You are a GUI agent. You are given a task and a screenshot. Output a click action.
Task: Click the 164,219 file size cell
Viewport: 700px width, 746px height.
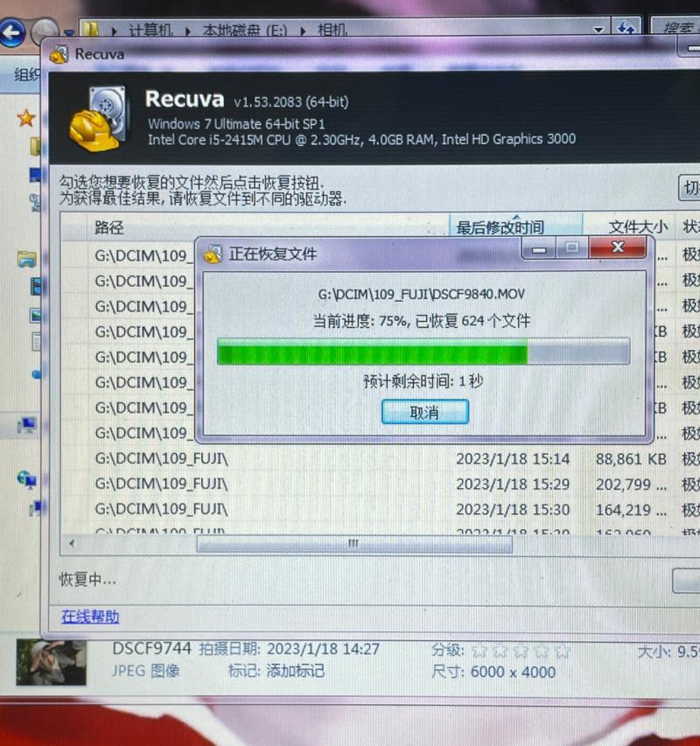tap(631, 510)
